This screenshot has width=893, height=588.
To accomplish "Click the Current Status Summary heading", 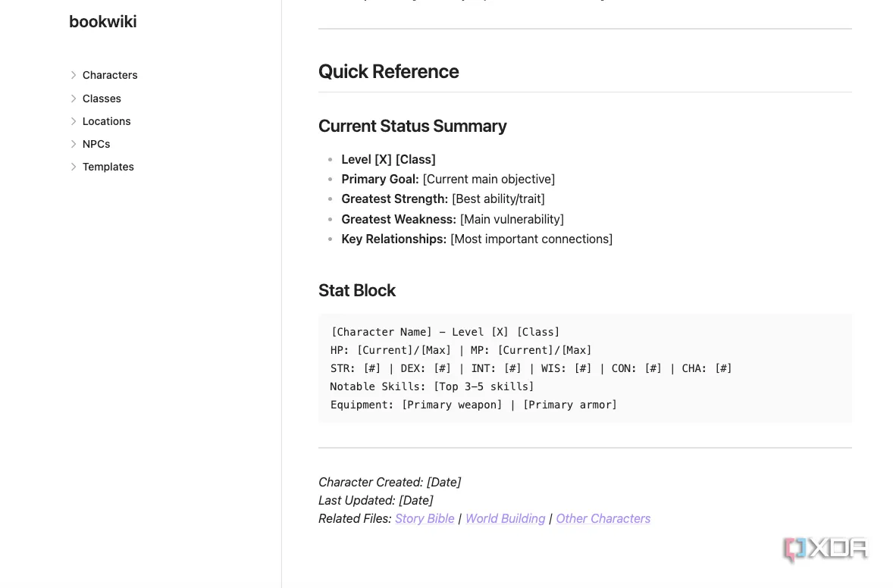I will tap(412, 126).
